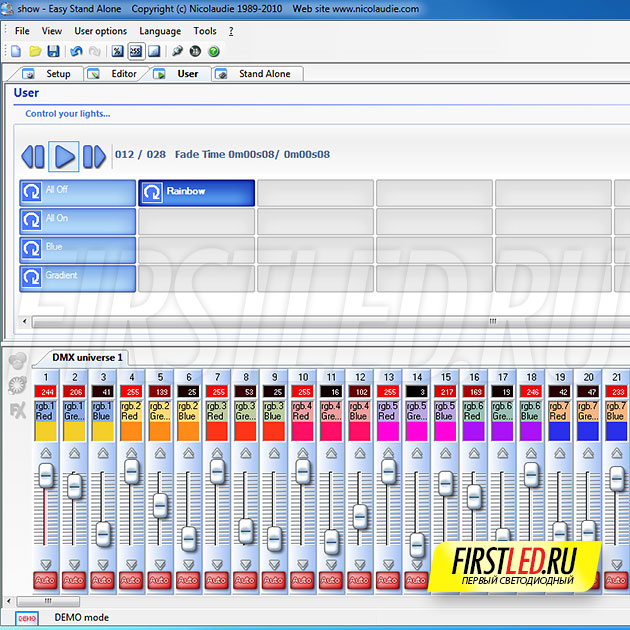The height and width of the screenshot is (630, 630).
Task: Open the Tools menu
Action: pos(205,31)
